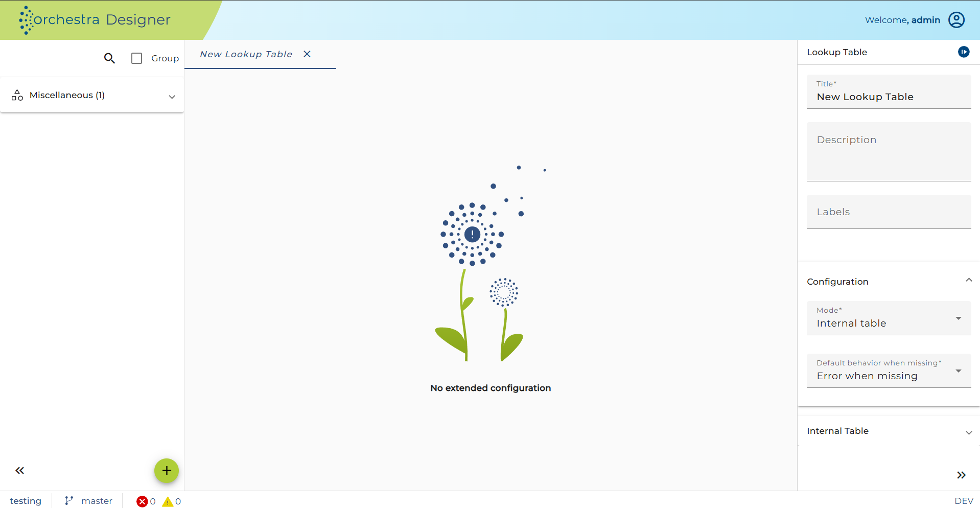Enable the Group checkbox
The height and width of the screenshot is (508, 980).
click(136, 58)
